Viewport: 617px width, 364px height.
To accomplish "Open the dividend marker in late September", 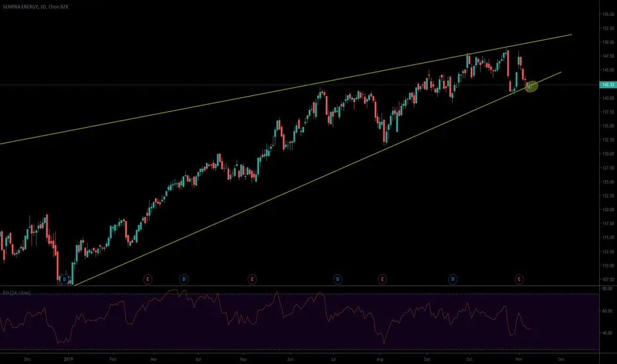I will pyautogui.click(x=453, y=279).
